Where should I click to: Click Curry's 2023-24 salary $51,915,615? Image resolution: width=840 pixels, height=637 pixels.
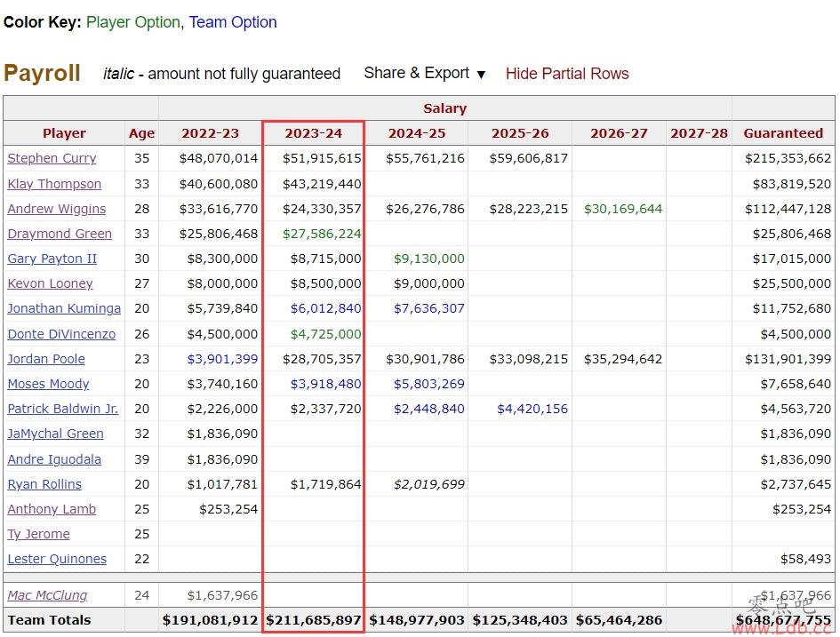point(322,158)
